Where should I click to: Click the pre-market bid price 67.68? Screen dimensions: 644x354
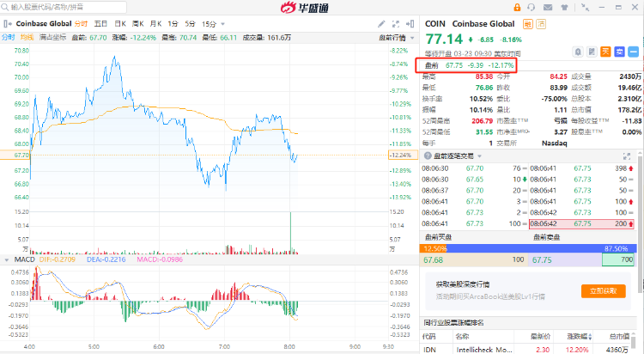(434, 259)
